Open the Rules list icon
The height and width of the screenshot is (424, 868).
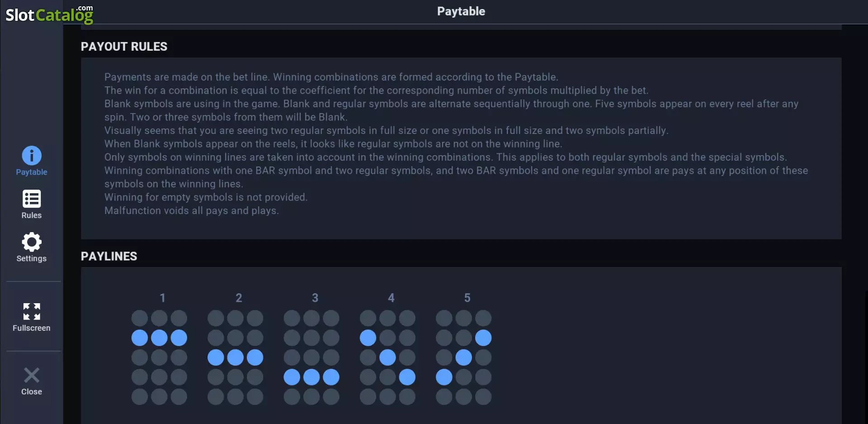(32, 199)
